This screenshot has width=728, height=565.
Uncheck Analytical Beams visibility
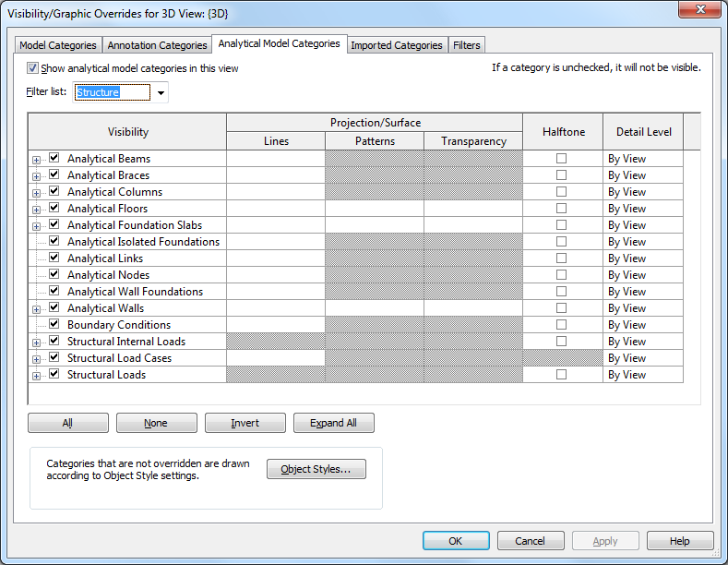click(x=54, y=158)
